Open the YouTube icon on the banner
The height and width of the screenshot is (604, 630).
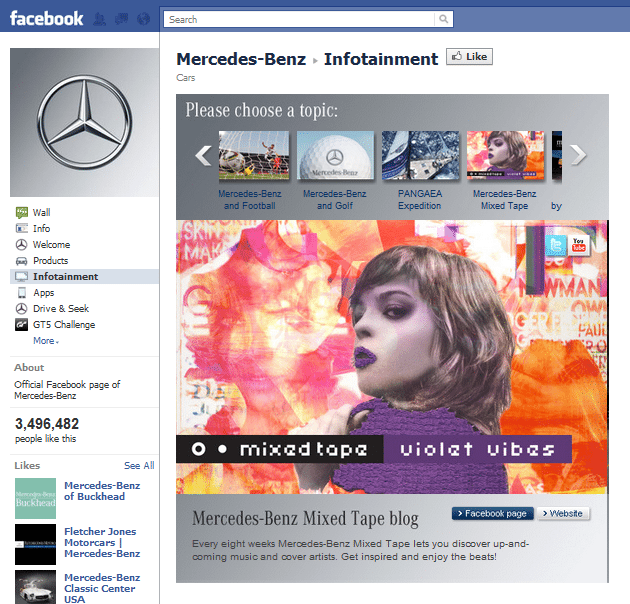click(579, 245)
